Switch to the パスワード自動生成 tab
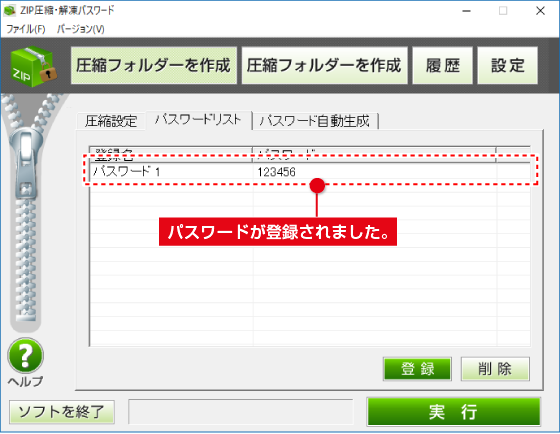Viewport: 560px width, 434px height. 315,121
